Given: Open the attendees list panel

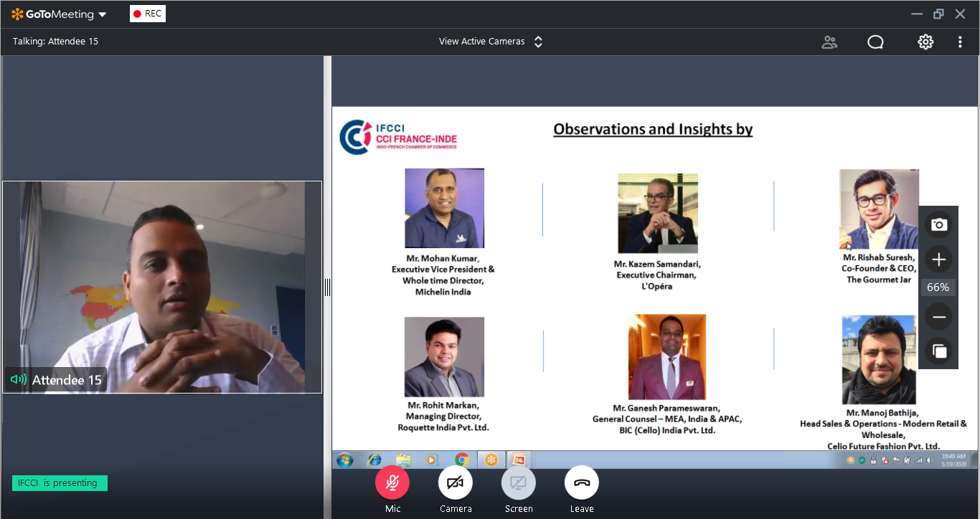Looking at the screenshot, I should point(829,42).
